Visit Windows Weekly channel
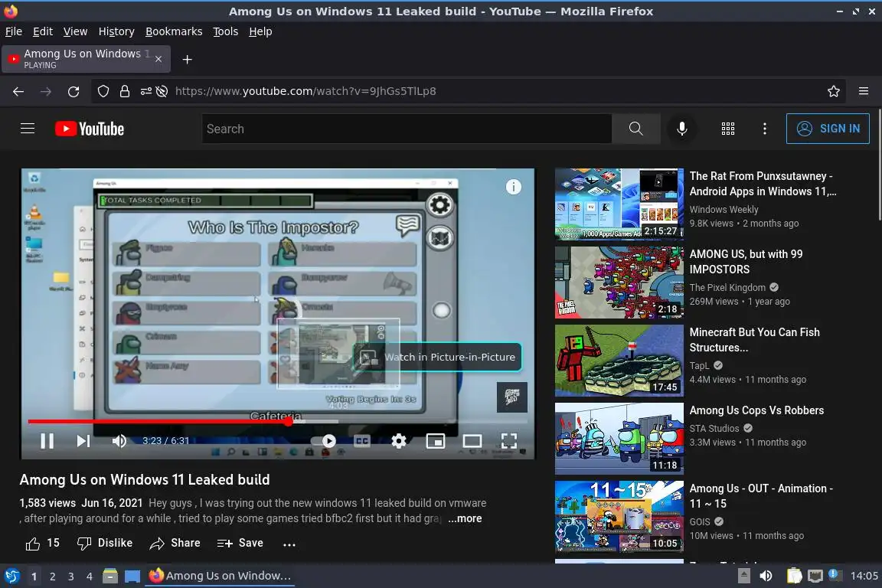This screenshot has width=882, height=588. click(x=724, y=209)
